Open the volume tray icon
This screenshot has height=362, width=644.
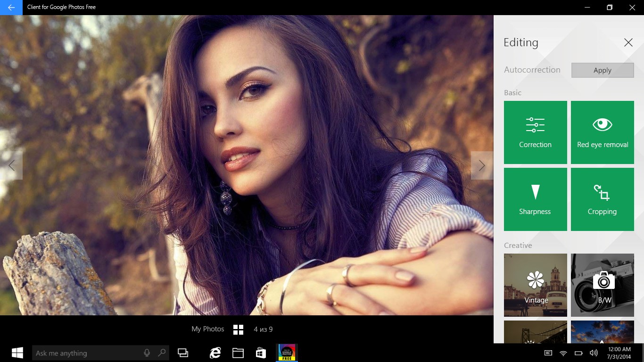tap(594, 353)
